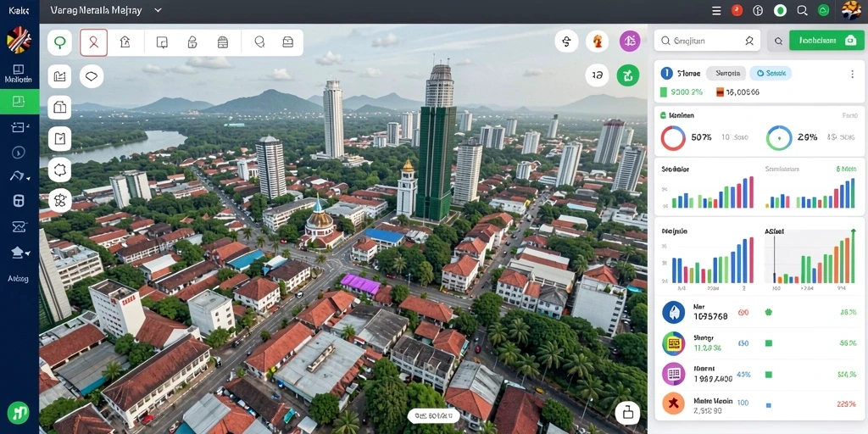The image size is (868, 434).
Task: Open the row with value 11,2.0 36
Action: (759, 343)
